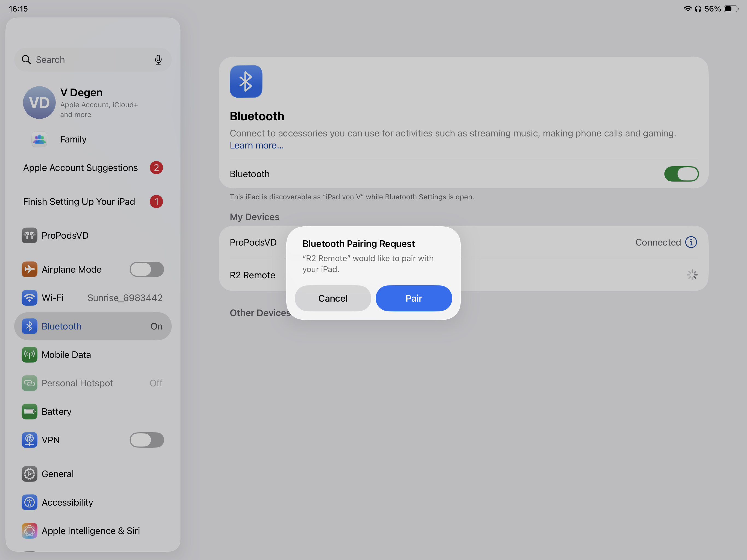Pair with R2 Remote

[414, 298]
